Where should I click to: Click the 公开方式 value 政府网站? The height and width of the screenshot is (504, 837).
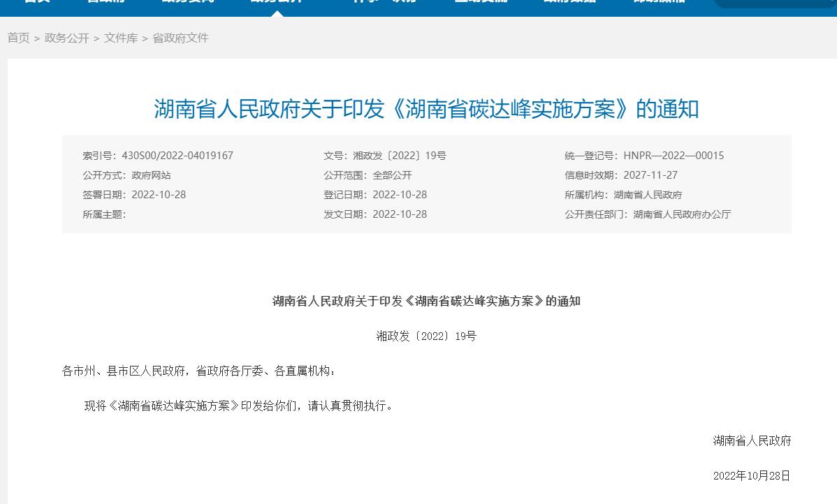[x=151, y=175]
